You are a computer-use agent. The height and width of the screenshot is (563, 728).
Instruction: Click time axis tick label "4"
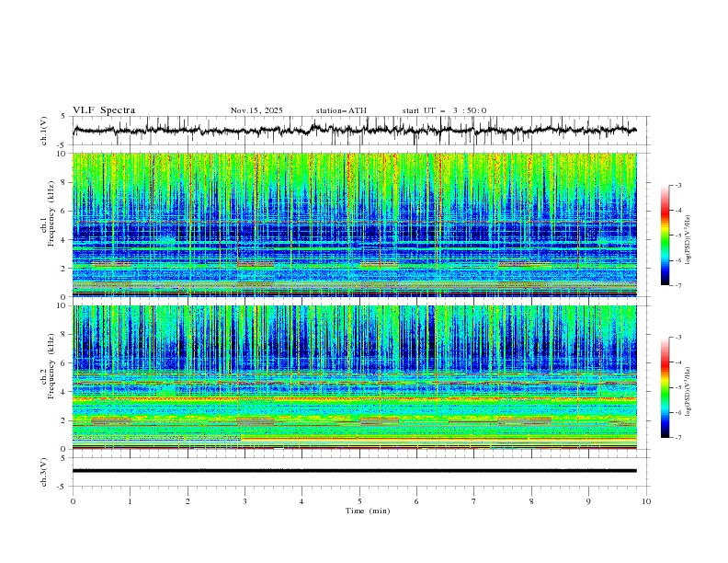pos(301,501)
